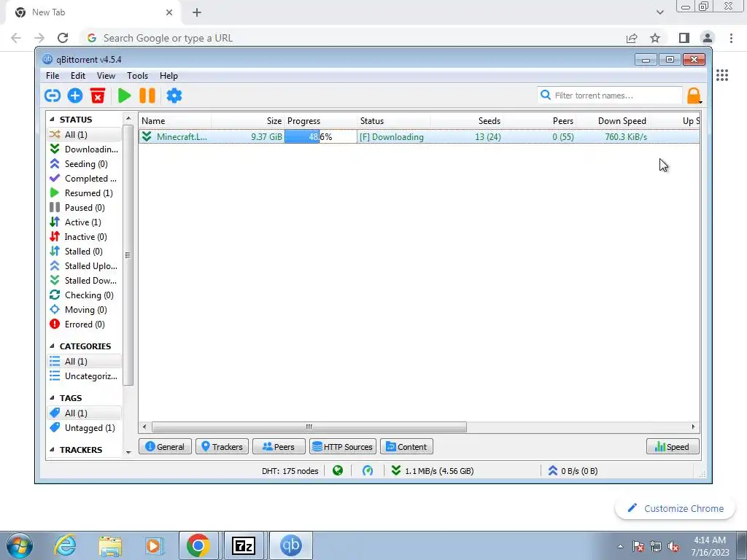
Task: Click the green Resume play icon
Action: click(x=124, y=96)
